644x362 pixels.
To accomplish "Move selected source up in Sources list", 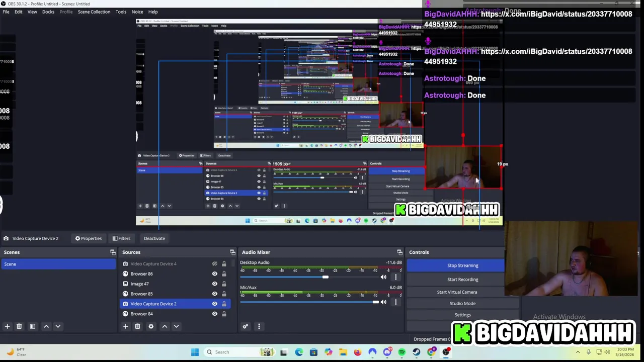I will [x=165, y=326].
